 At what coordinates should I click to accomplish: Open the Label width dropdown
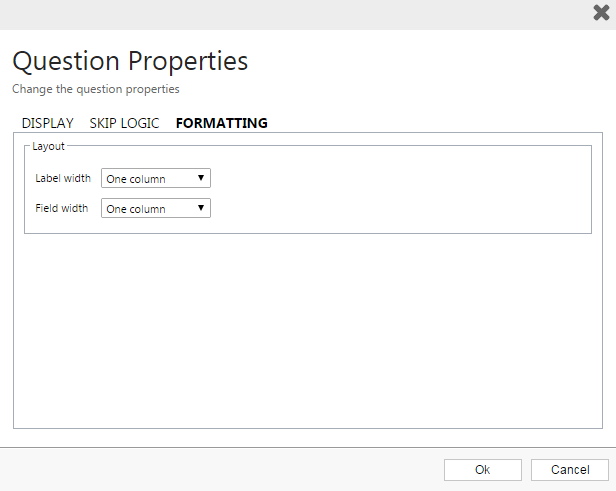(x=150, y=179)
